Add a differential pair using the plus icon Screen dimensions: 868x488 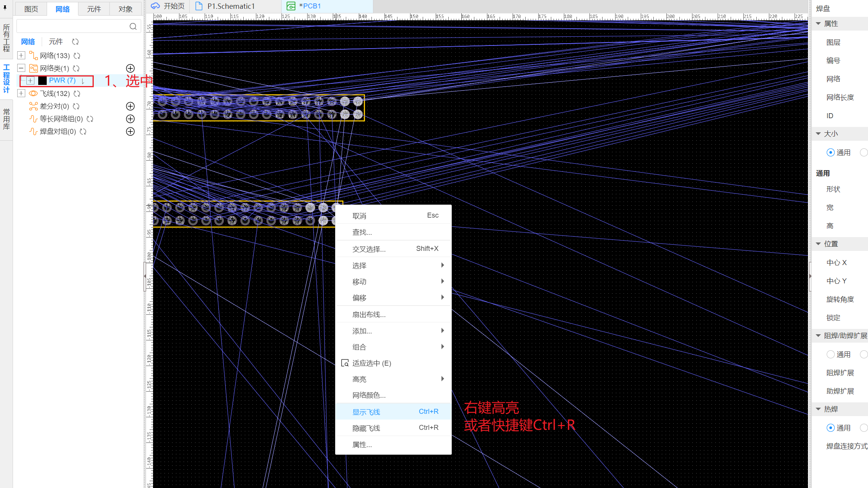click(130, 106)
